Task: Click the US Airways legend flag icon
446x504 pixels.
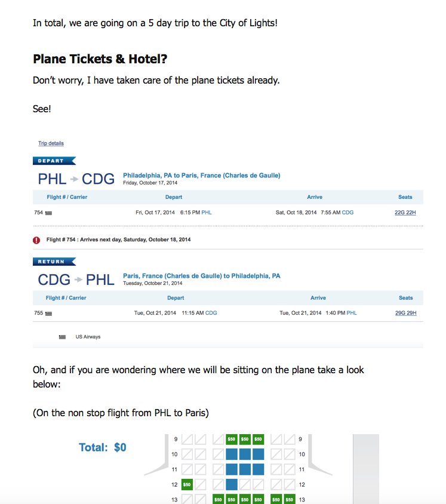Action: (62, 337)
